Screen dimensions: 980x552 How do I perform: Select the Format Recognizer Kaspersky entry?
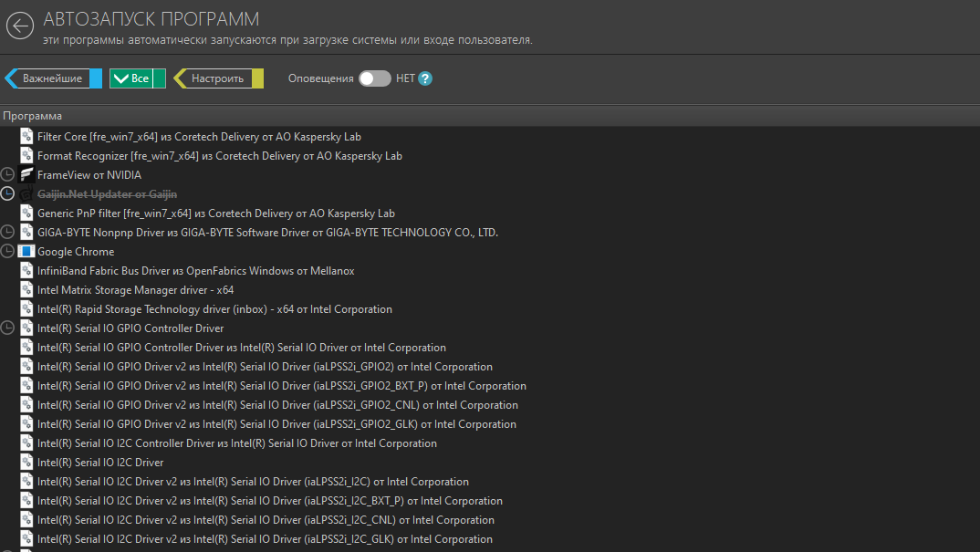click(x=219, y=156)
